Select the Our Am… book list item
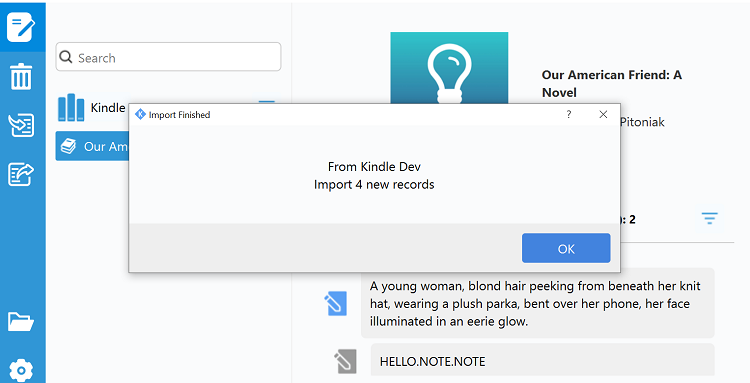The image size is (750, 383). point(92,146)
